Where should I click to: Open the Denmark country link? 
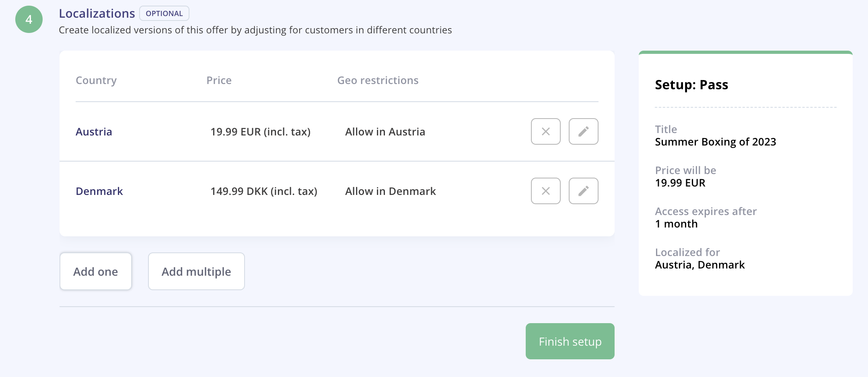[x=99, y=191]
